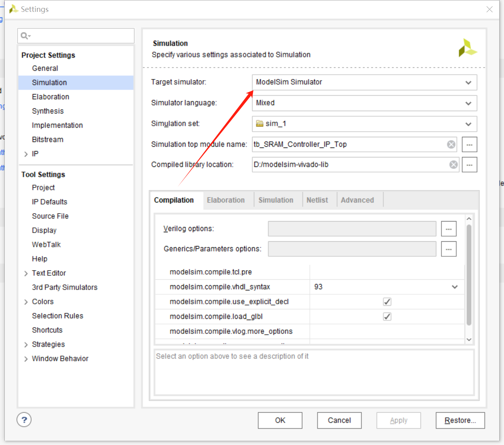
Task: Expand the Strategies tree node
Action: coord(26,345)
